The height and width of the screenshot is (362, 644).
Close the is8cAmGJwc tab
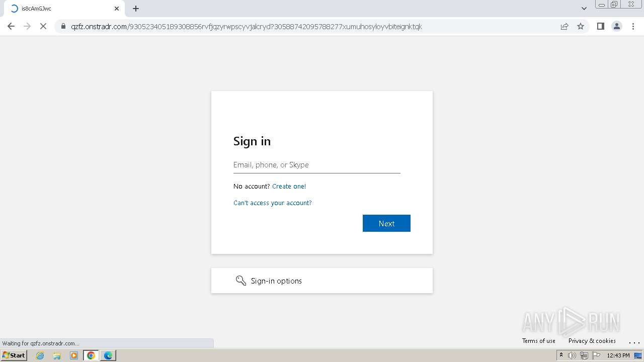[117, 9]
